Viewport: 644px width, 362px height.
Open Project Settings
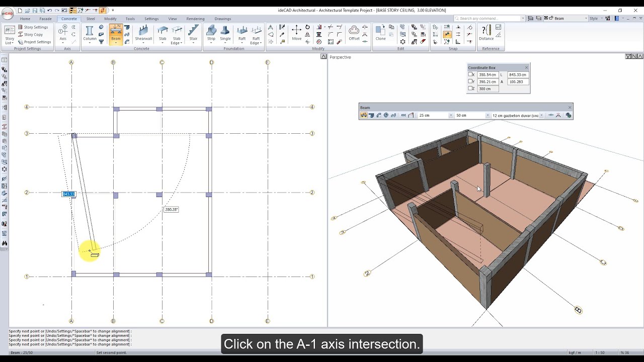click(35, 42)
